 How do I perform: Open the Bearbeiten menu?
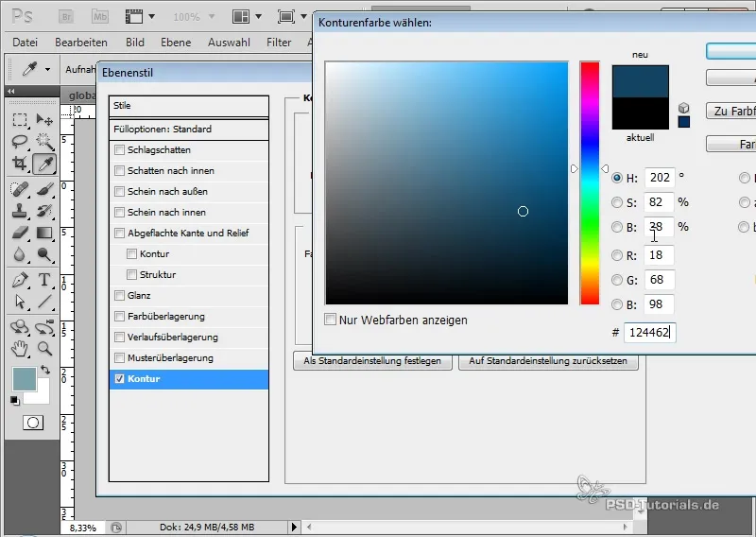point(81,43)
